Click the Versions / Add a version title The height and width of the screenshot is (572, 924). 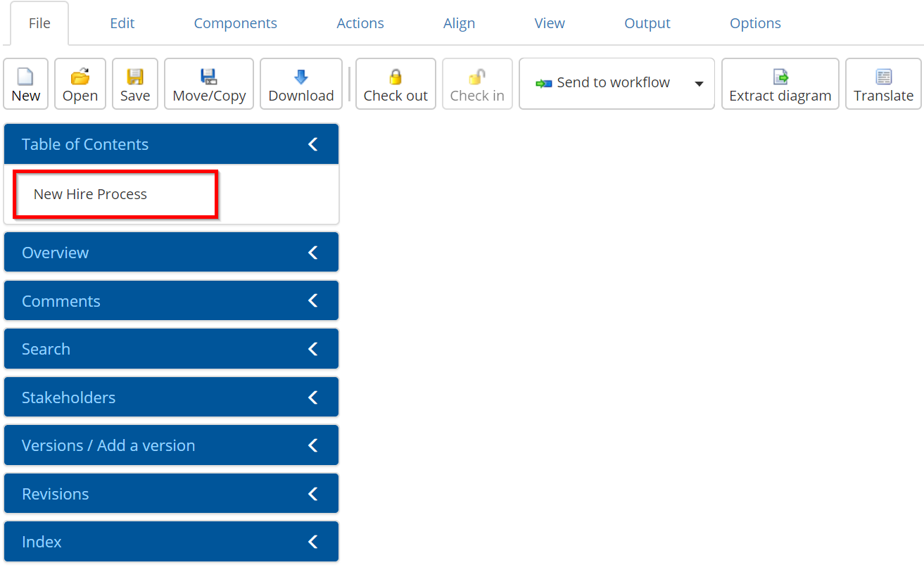pos(108,445)
